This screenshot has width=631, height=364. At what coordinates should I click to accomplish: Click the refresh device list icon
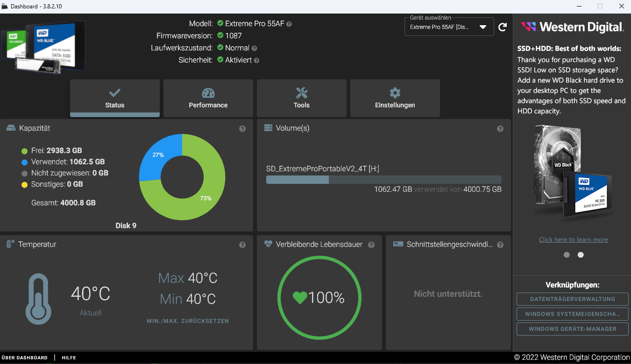tap(503, 27)
